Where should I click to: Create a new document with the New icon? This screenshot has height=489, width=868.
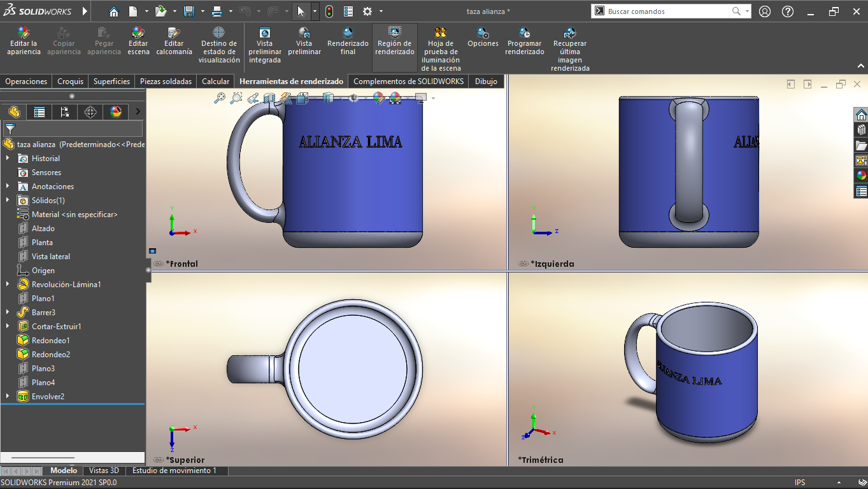click(133, 11)
